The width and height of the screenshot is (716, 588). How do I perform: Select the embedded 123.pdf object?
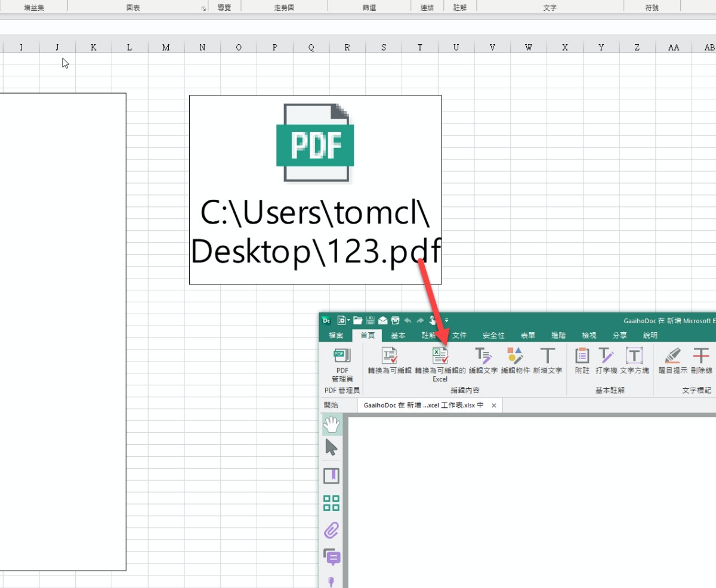click(x=315, y=190)
